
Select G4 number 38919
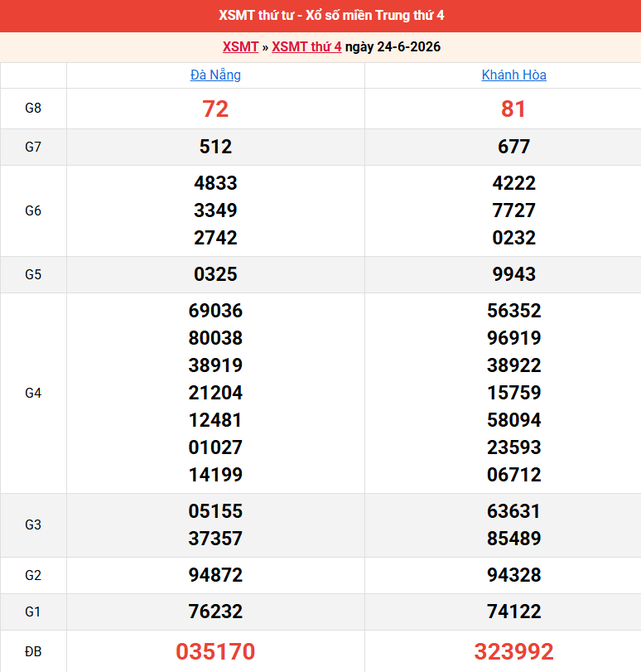coord(215,365)
